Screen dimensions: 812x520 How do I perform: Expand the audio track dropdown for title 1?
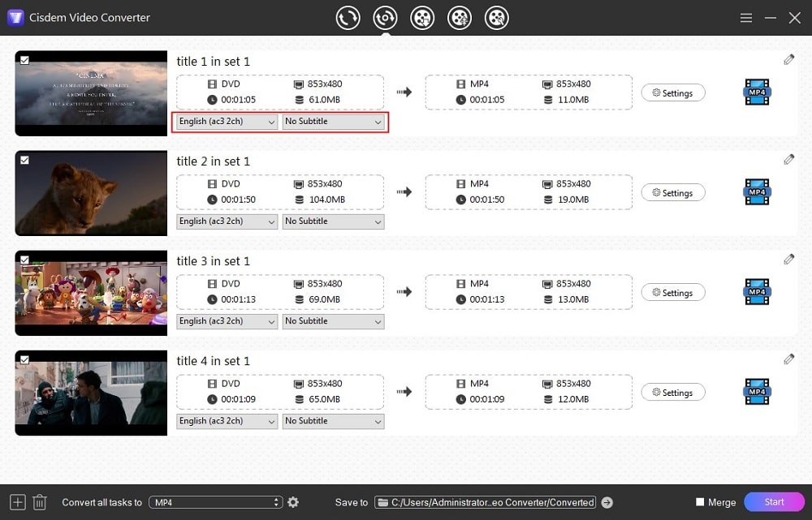(227, 122)
